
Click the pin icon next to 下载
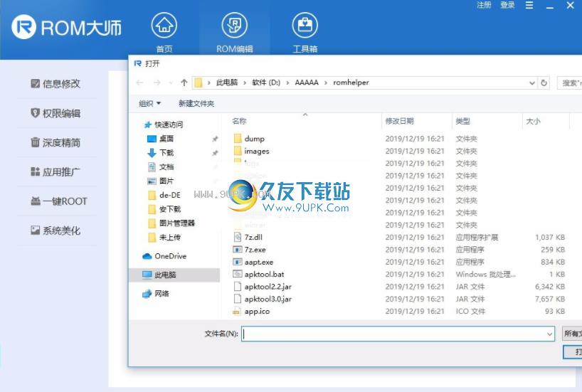215,153
